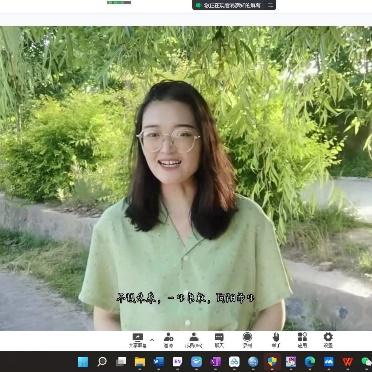Open the chat panel icon

click(x=219, y=340)
